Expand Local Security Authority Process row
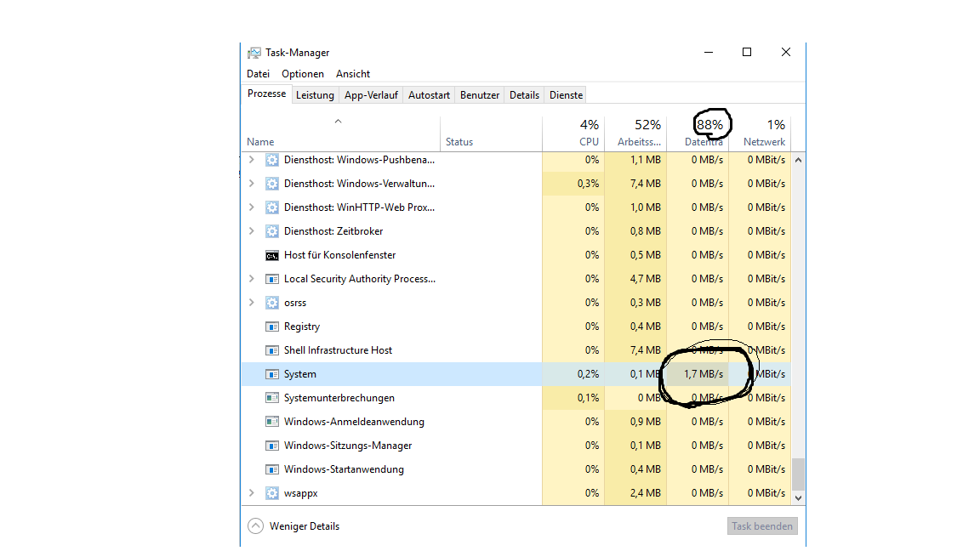Screen dimensions: 980x551 pos(251,279)
